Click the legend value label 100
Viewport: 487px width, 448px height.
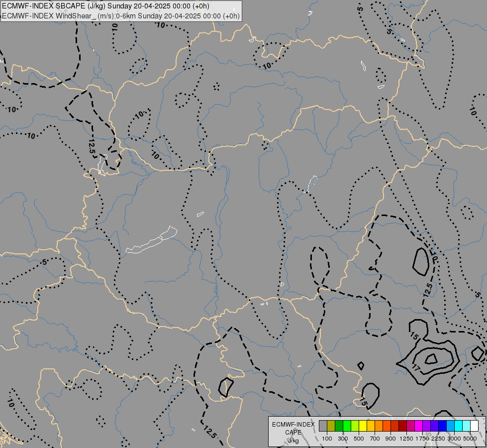[x=327, y=439]
